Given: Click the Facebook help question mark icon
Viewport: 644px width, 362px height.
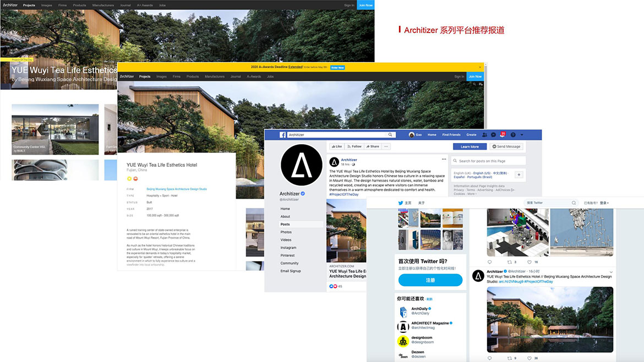Looking at the screenshot, I should [513, 135].
